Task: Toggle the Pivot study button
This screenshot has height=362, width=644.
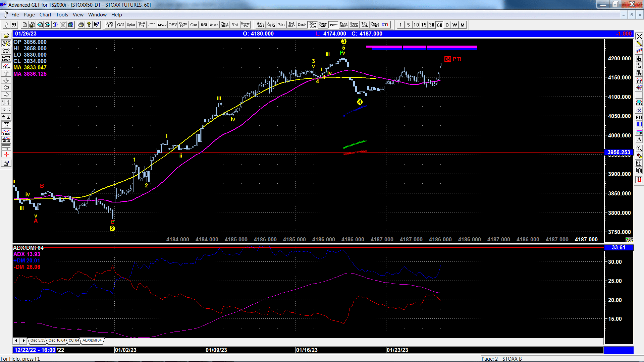Action: pyautogui.click(x=334, y=25)
